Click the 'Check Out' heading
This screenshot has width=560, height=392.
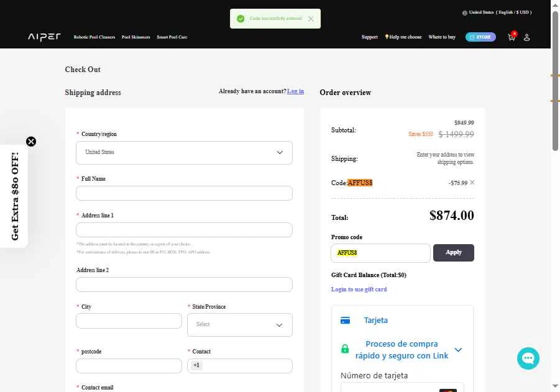(x=83, y=70)
